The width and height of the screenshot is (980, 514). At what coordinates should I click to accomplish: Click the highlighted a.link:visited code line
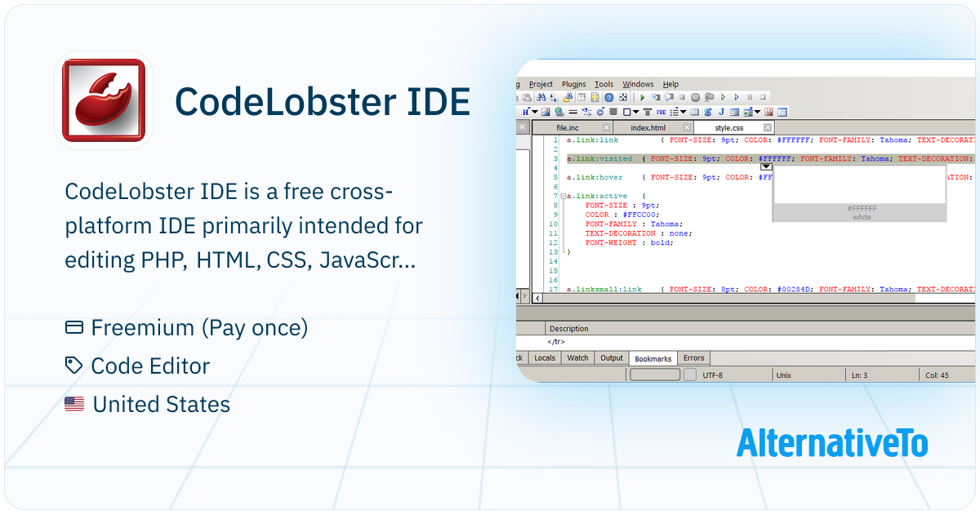point(769,159)
